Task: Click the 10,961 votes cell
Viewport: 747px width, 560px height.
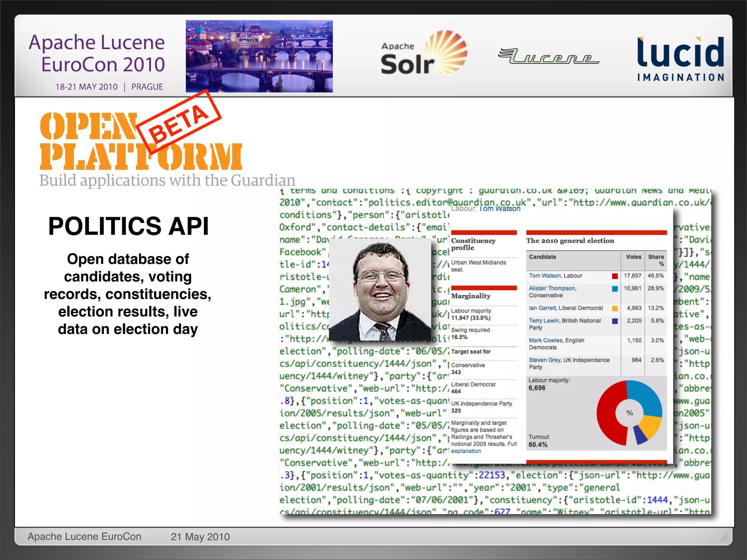Action: click(632, 288)
